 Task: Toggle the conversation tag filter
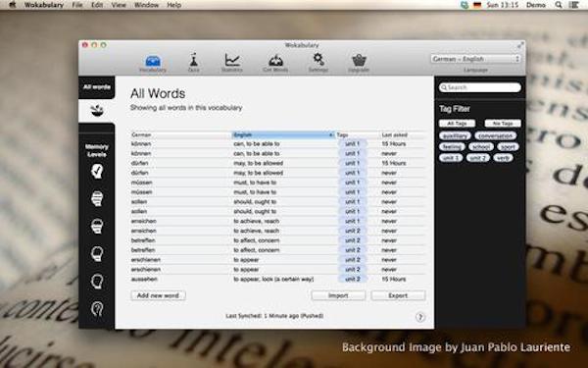pos(495,135)
